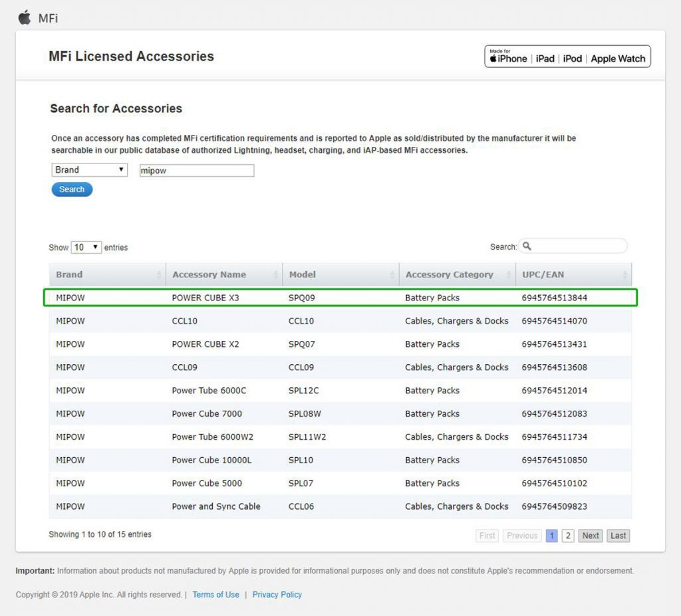Select the SPQ09 model cell
The width and height of the screenshot is (681, 616).
(302, 298)
